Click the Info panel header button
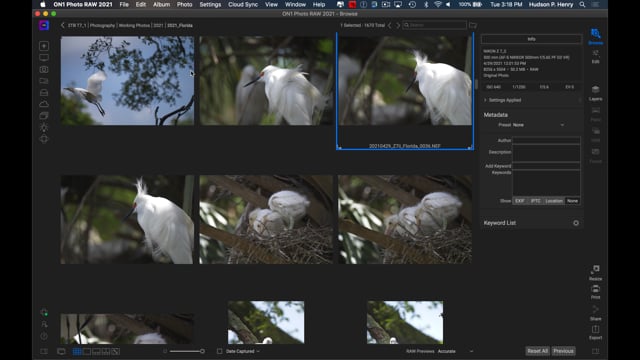The height and width of the screenshot is (360, 640). pyautogui.click(x=531, y=39)
